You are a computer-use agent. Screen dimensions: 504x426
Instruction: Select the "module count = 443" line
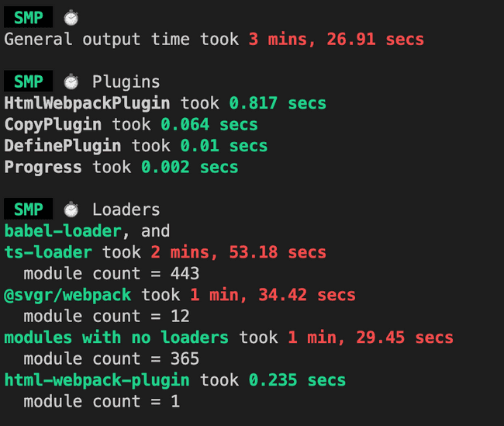112,274
